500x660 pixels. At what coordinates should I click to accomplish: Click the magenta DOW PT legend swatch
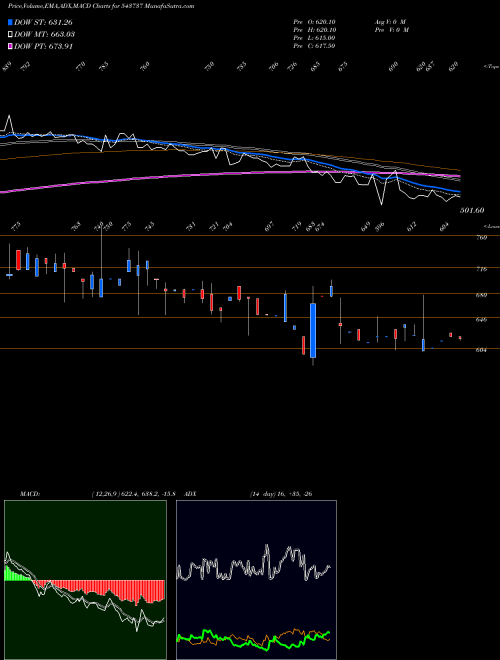[11, 46]
